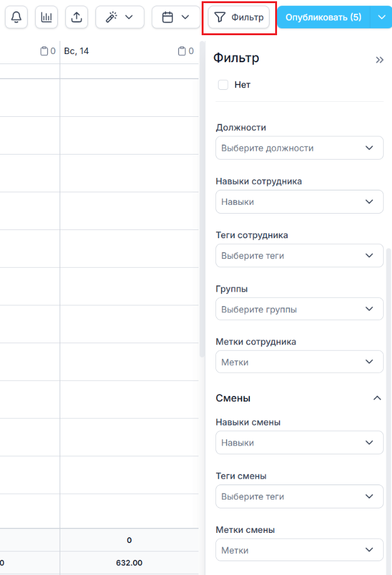Viewport: 392px width, 575px height.
Task: Open the magic wand auto-schedule menu
Action: coord(119,17)
